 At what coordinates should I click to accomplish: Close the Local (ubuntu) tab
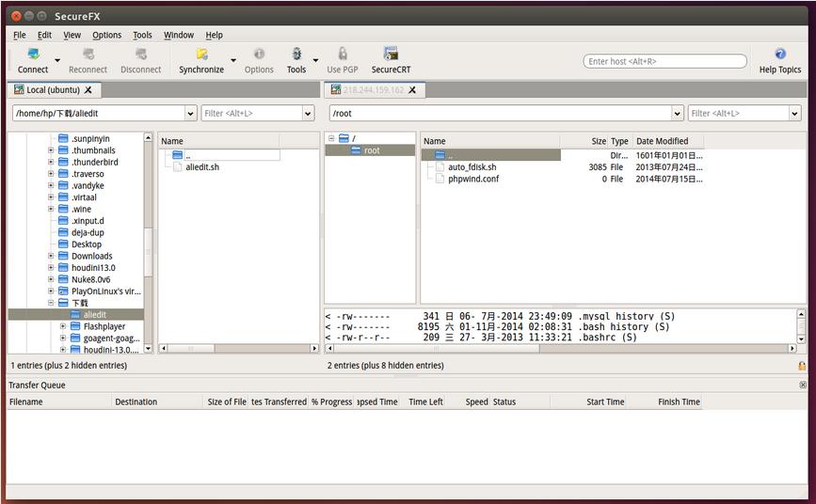(x=88, y=90)
